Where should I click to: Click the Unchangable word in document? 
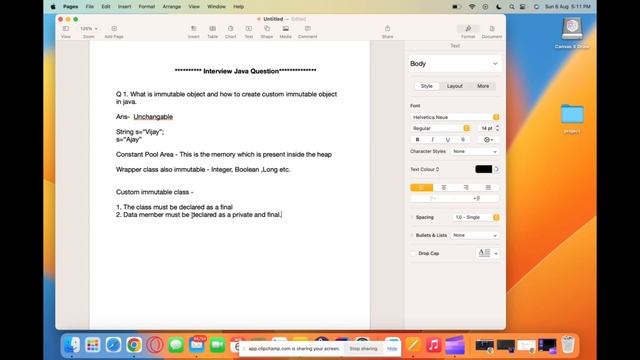153,117
